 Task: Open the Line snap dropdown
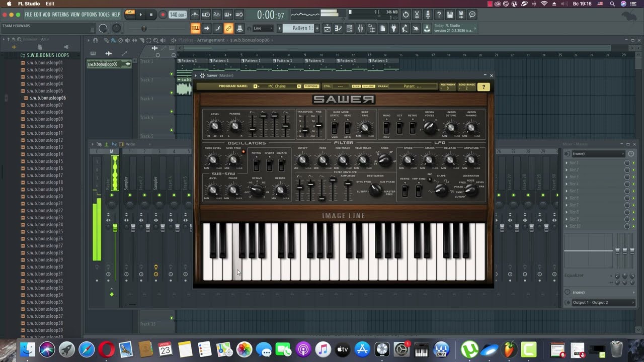(263, 28)
